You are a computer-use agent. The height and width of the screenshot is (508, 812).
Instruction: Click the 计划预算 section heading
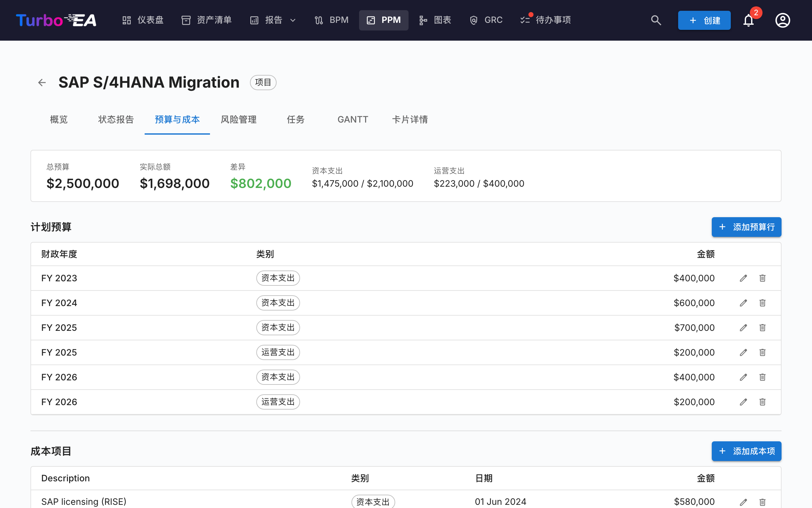pos(51,227)
